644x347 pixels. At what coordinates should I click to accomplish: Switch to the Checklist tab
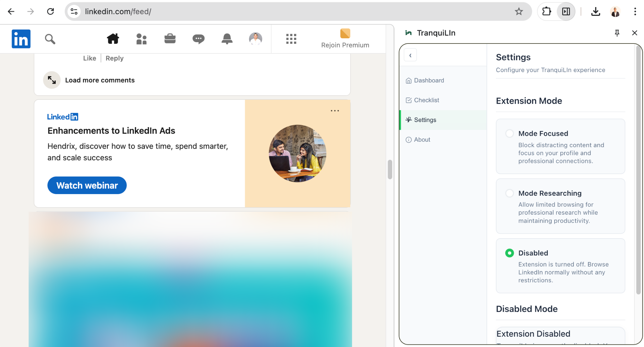pyautogui.click(x=426, y=100)
